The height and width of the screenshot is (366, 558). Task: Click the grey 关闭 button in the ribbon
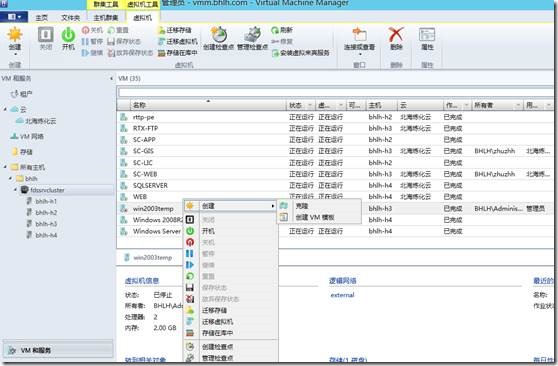coord(46,38)
